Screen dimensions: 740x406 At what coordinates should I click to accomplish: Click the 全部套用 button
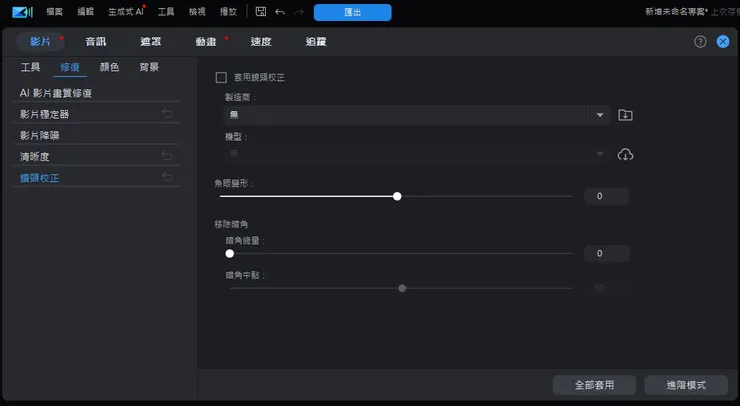pyautogui.click(x=594, y=385)
